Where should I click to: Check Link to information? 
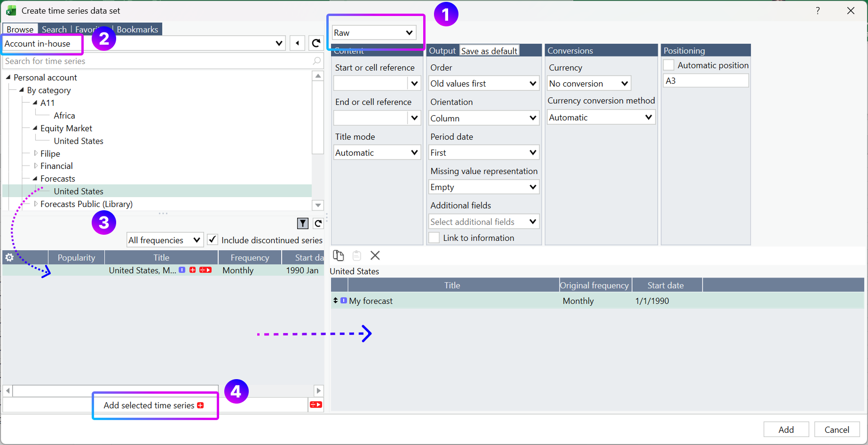pos(434,238)
